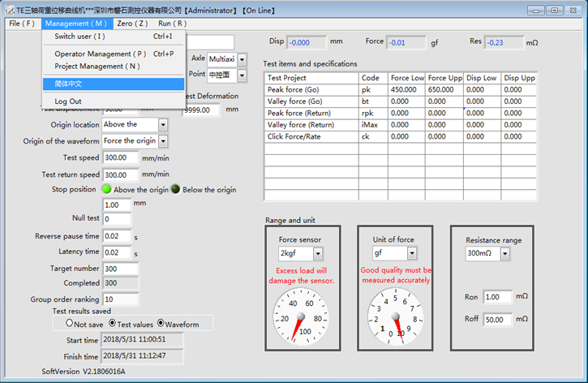Open the Force sensor 2kgf dropdown
Screen dimensions: 588x383
[317, 254]
